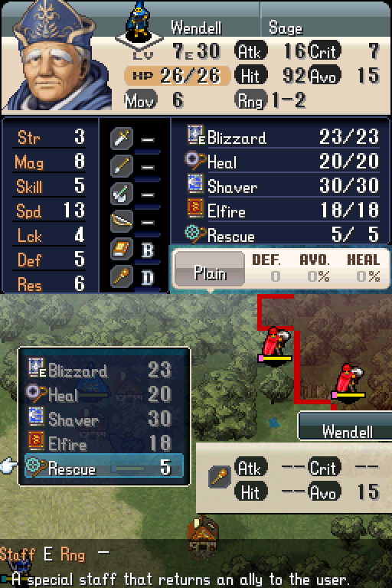Click the bow weapon rank icon
The image size is (392, 588).
click(122, 220)
